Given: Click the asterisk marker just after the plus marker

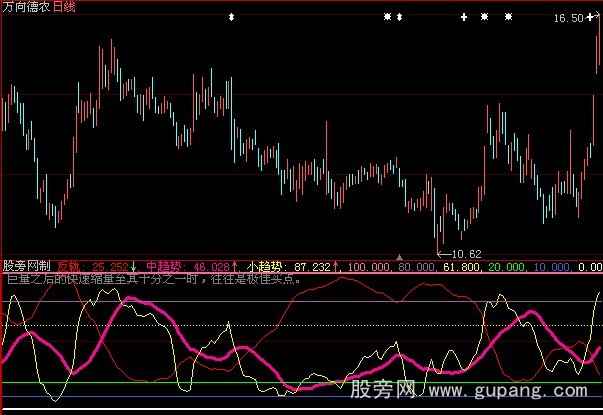Looking at the screenshot, I should point(484,17).
